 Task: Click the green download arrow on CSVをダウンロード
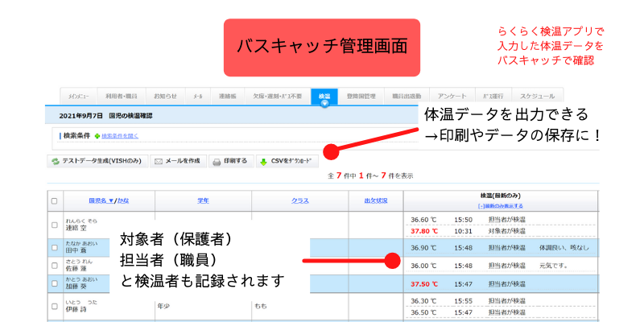pyautogui.click(x=264, y=161)
